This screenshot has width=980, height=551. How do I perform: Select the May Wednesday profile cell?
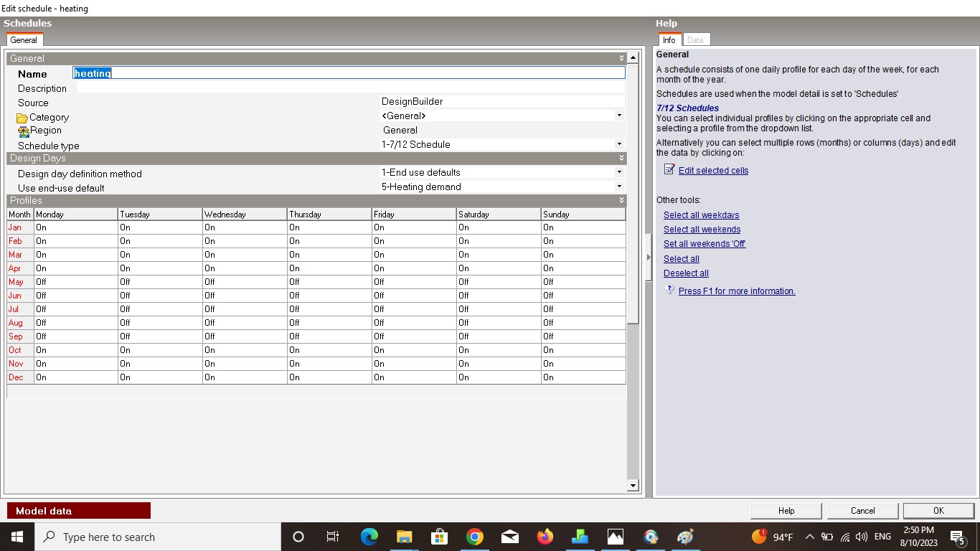coord(245,282)
